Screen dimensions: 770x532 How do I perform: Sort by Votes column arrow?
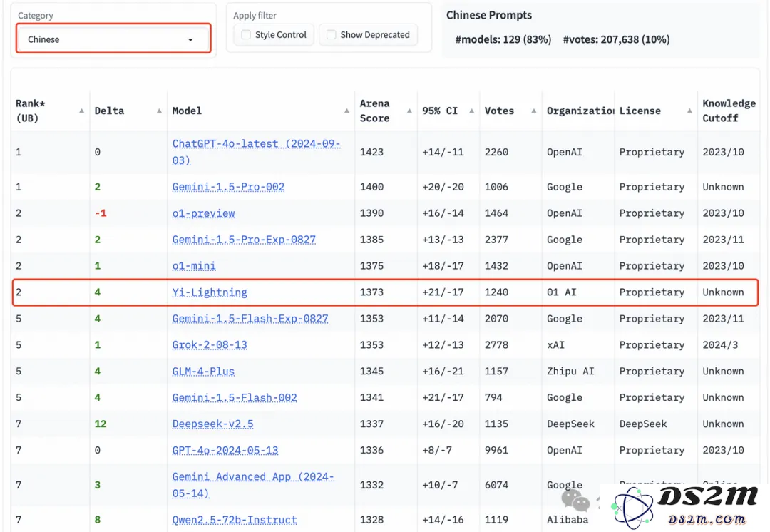[x=534, y=111]
